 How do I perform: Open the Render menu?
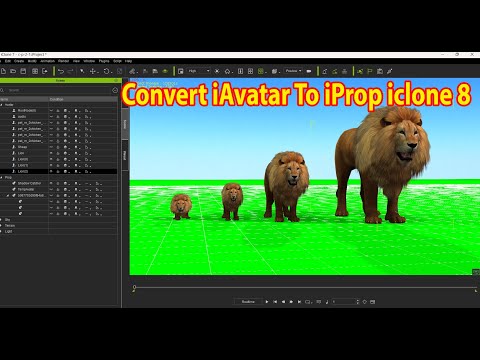(x=63, y=61)
